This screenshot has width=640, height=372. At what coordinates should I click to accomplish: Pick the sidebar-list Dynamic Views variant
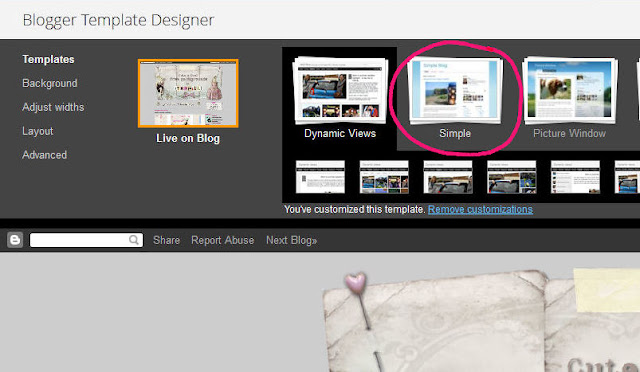click(x=575, y=176)
